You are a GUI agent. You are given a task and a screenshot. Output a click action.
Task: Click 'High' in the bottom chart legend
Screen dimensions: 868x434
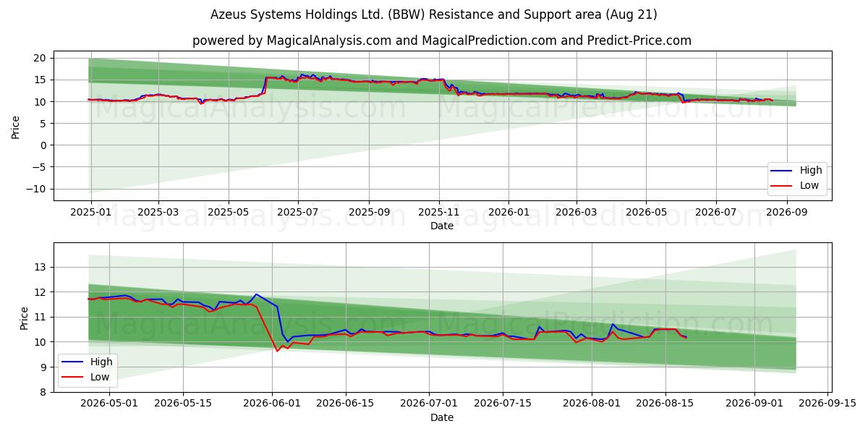[x=101, y=362]
